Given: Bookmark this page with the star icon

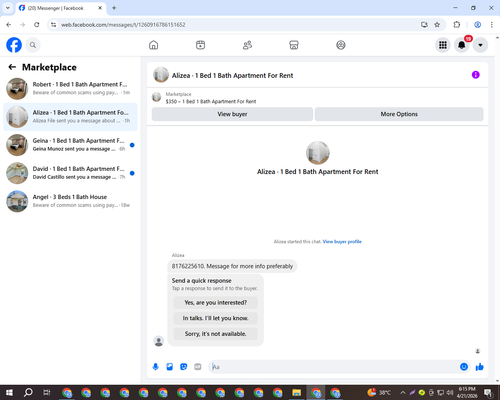Looking at the screenshot, I should pos(437,25).
